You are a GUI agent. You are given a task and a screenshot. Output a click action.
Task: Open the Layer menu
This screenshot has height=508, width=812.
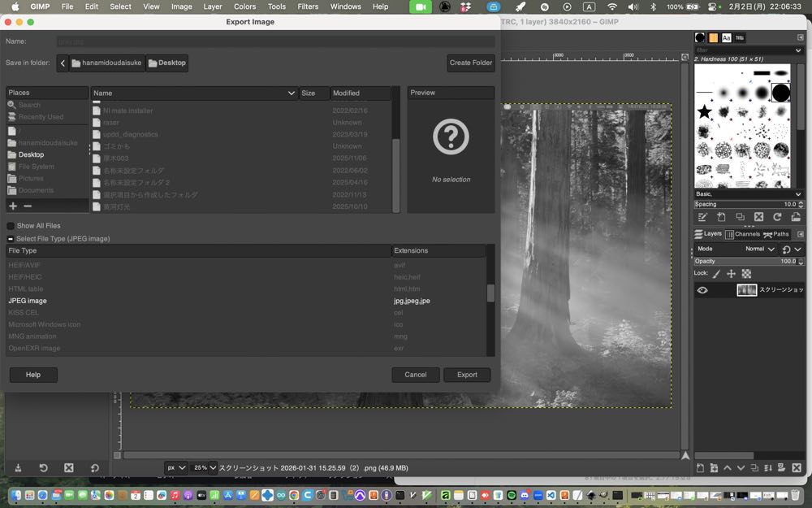coord(212,7)
